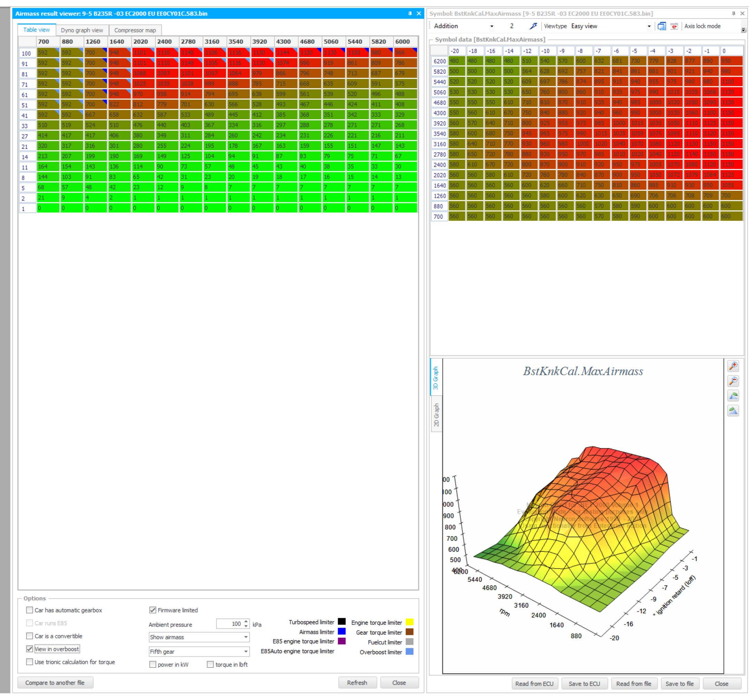Zoom out of the 3D graph
Image resolution: width=751 pixels, height=700 pixels.
(733, 381)
